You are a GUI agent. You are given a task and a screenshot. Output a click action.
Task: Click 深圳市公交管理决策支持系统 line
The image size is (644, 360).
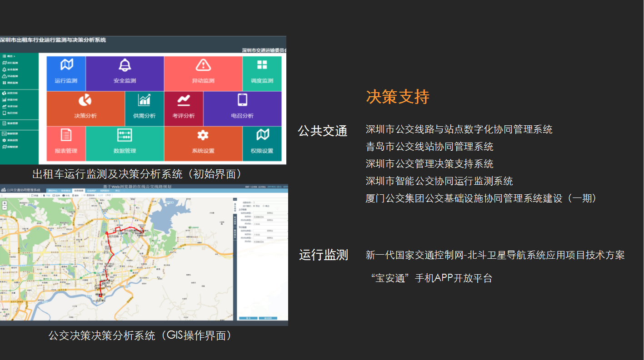429,164
